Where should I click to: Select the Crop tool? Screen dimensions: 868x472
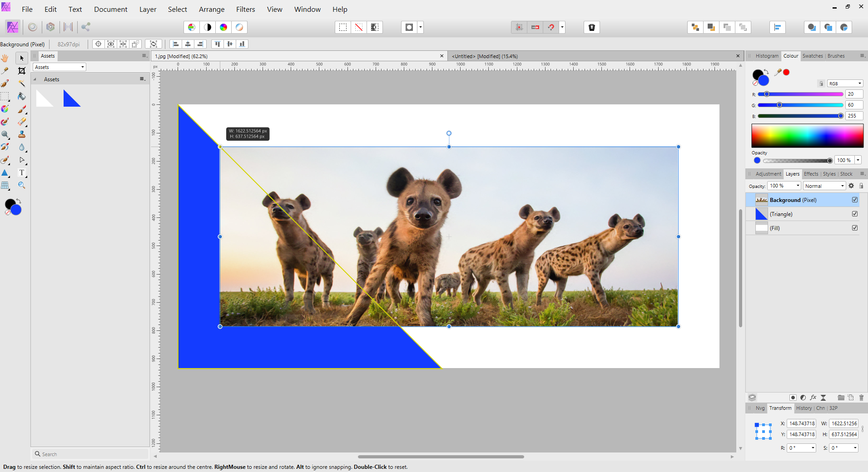click(21, 71)
